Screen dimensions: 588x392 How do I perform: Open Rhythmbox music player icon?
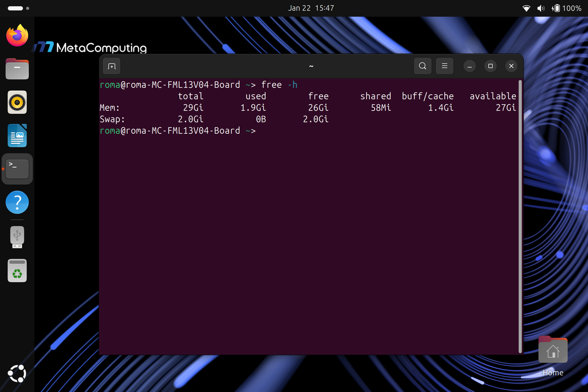(17, 102)
